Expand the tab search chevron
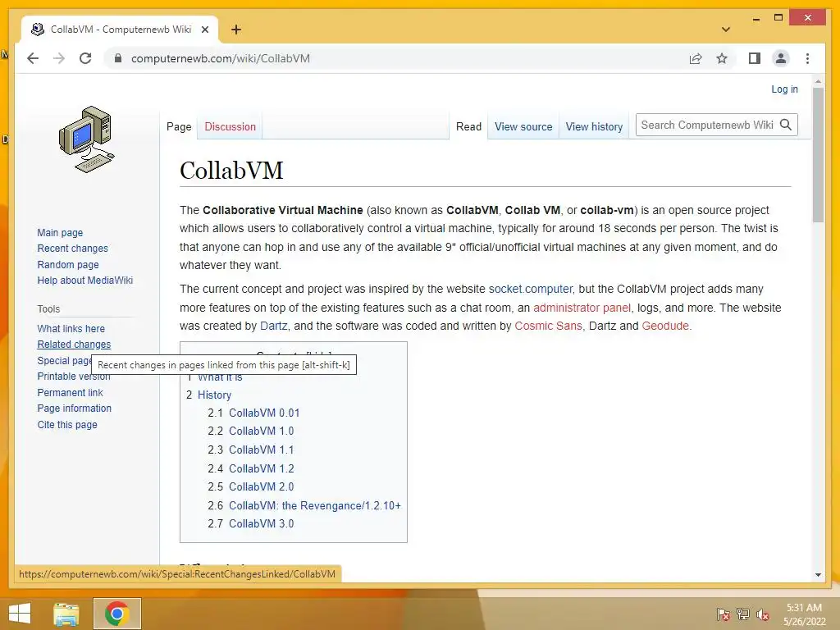This screenshot has width=840, height=630. click(726, 30)
